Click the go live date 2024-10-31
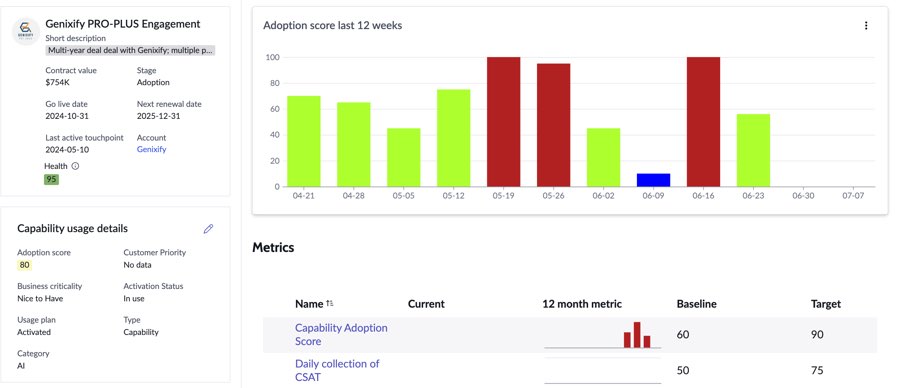Image resolution: width=900 pixels, height=388 pixels. (66, 116)
